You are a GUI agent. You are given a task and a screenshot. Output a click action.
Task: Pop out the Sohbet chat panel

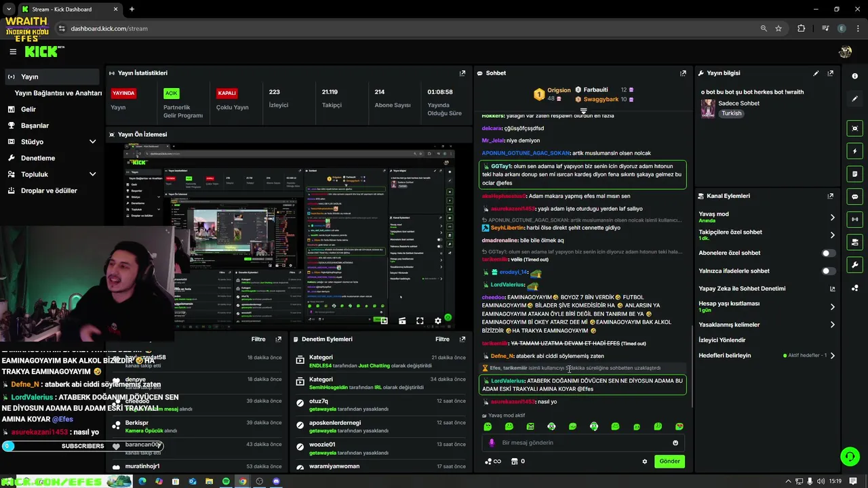click(683, 73)
